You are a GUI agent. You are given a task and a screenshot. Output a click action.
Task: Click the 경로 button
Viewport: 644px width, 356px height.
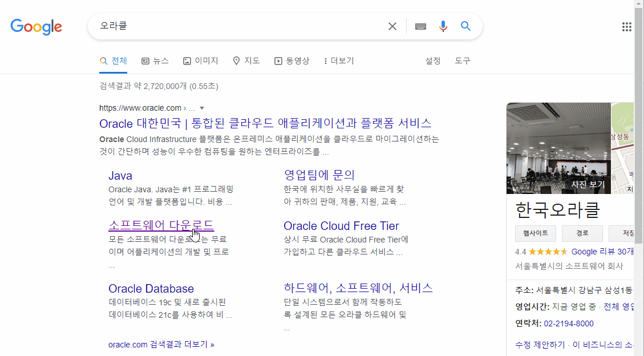tap(582, 233)
